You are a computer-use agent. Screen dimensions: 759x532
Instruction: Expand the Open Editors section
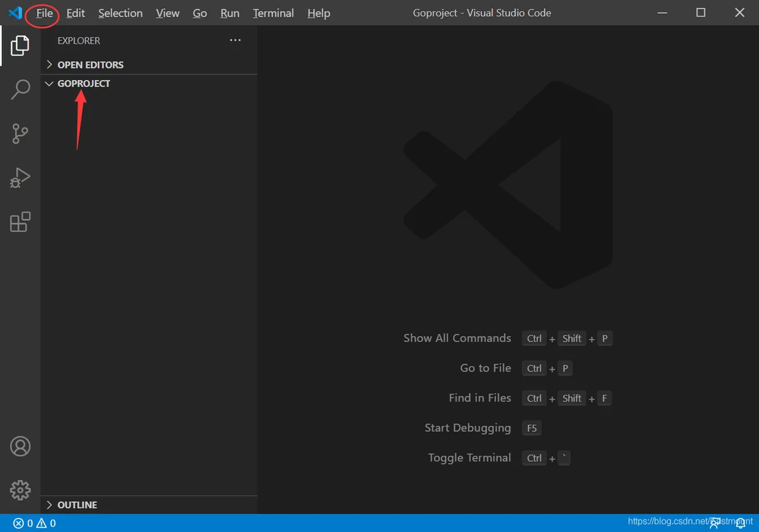click(149, 65)
